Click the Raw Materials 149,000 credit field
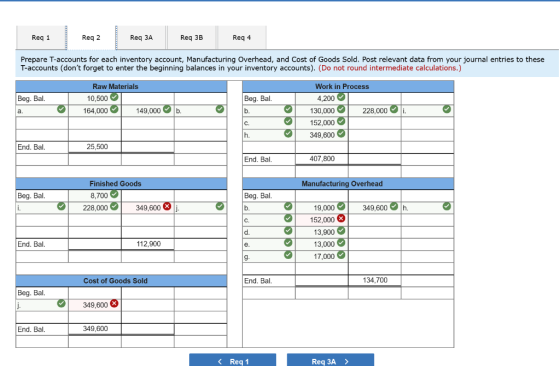The height and width of the screenshot is (366, 560). [148, 110]
